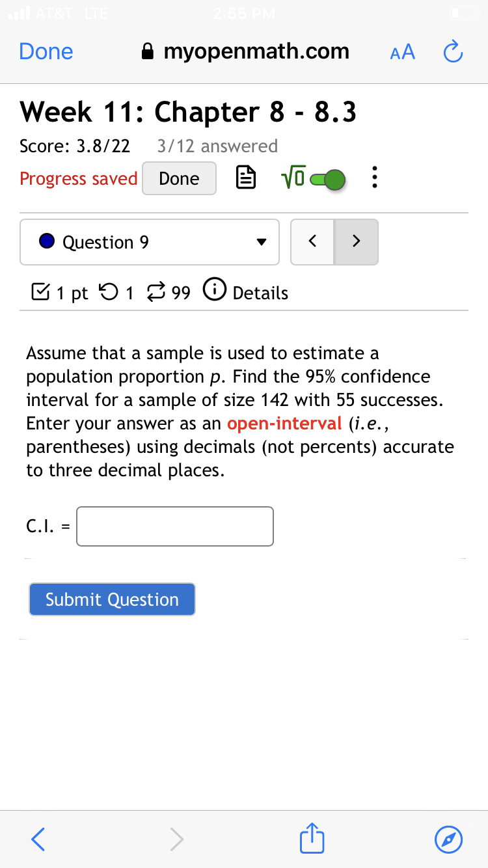Open the notes document icon
The image size is (488, 868).
click(x=246, y=178)
